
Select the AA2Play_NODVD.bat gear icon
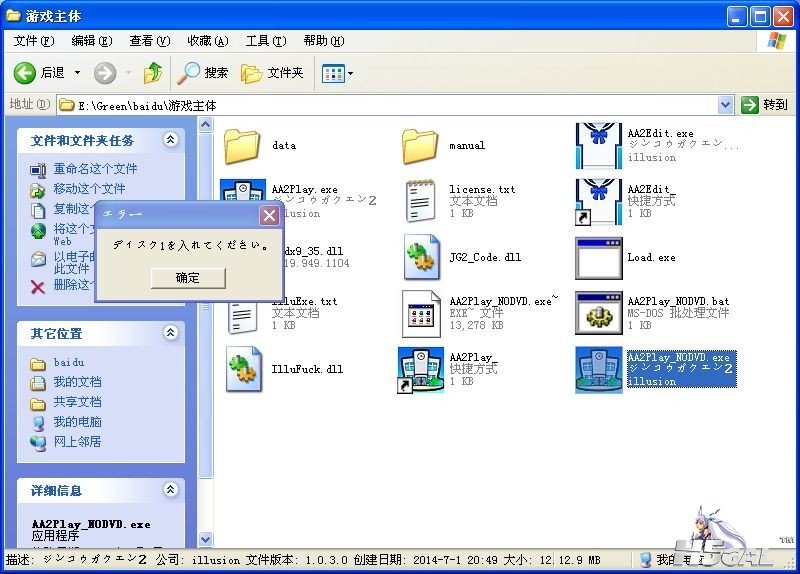click(598, 313)
